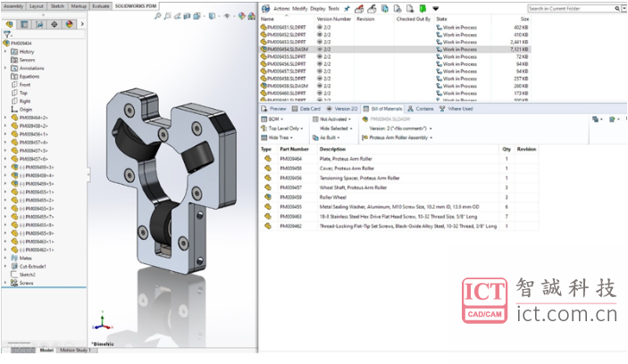This screenshot has height=364, width=628.
Task: Open the Not Activated dropdown
Action: 331,120
